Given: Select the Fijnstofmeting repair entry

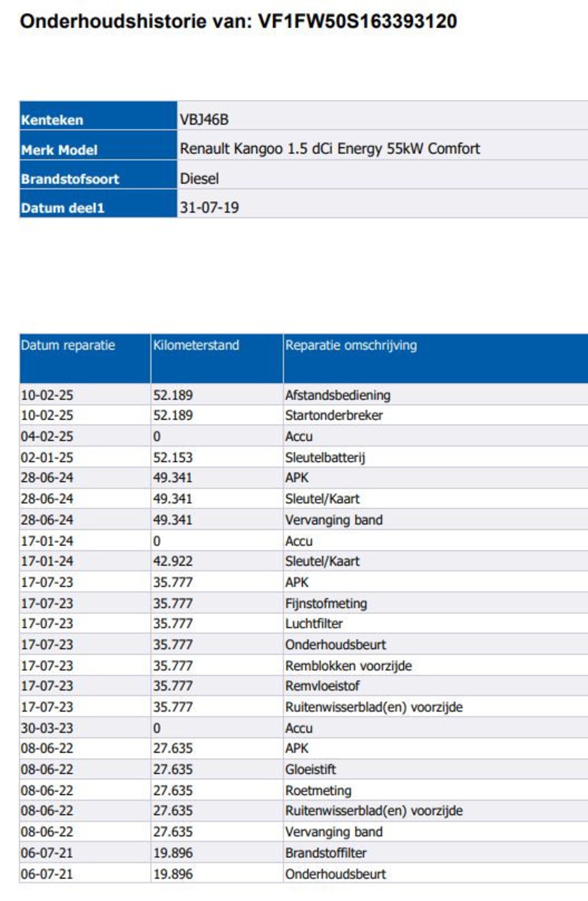Looking at the screenshot, I should click(x=326, y=603).
